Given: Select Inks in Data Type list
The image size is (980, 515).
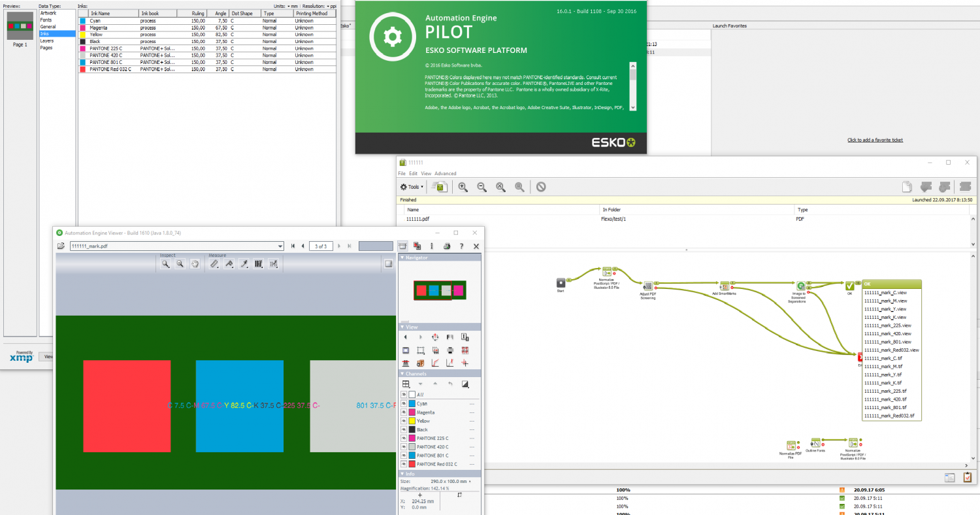Looking at the screenshot, I should tap(57, 33).
